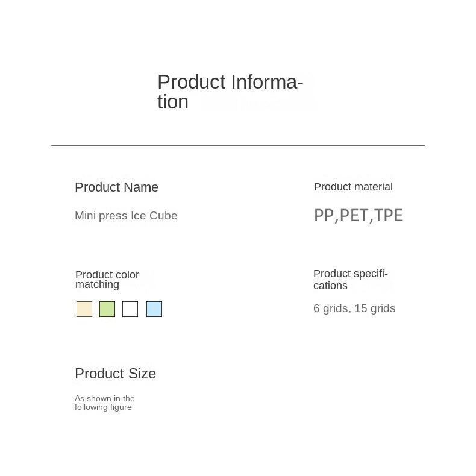This screenshot has height=476, width=476.
Task: Click the word 'matching' under Product color
Action: [x=97, y=285]
